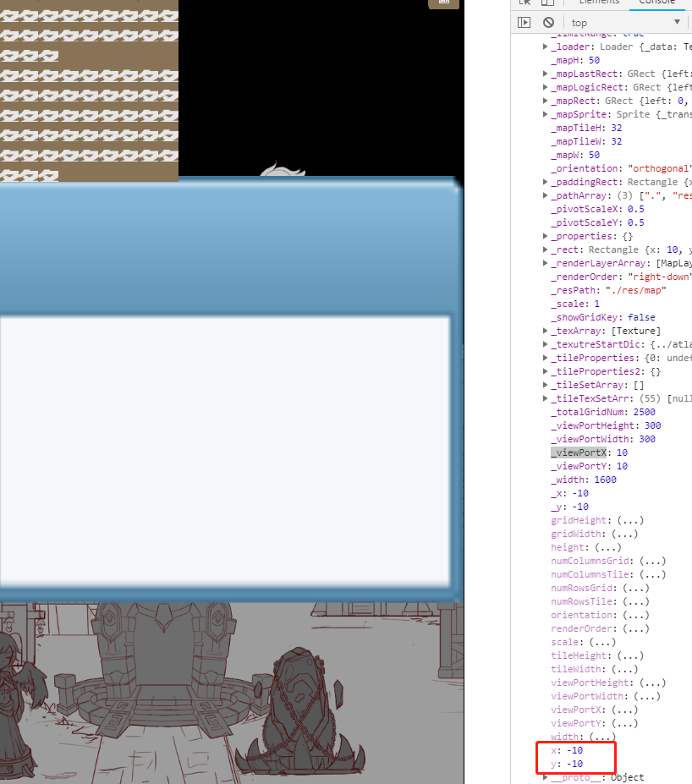
Task: Invoke the gridWidth getter (...)
Action: click(x=625, y=534)
